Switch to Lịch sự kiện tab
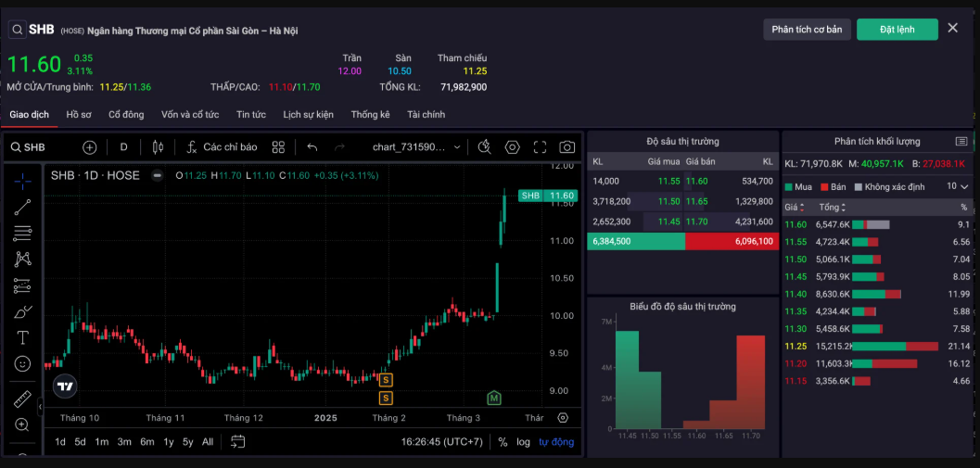 coord(308,114)
